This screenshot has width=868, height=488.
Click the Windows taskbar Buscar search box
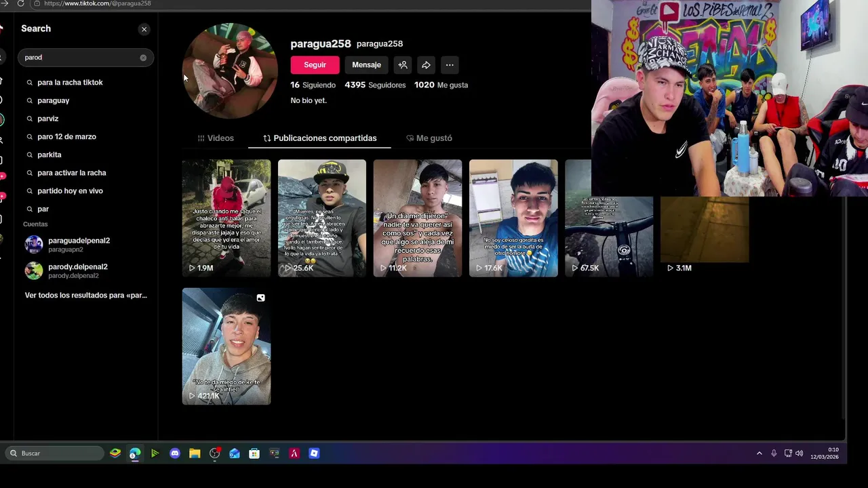(56, 453)
